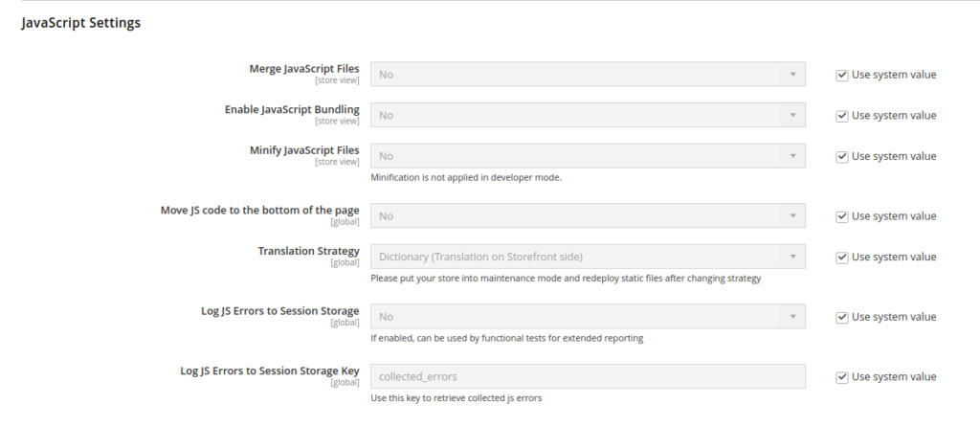This screenshot has width=980, height=427.
Task: Disable system value checkbox for Minify JavaScript Files
Action: [842, 156]
